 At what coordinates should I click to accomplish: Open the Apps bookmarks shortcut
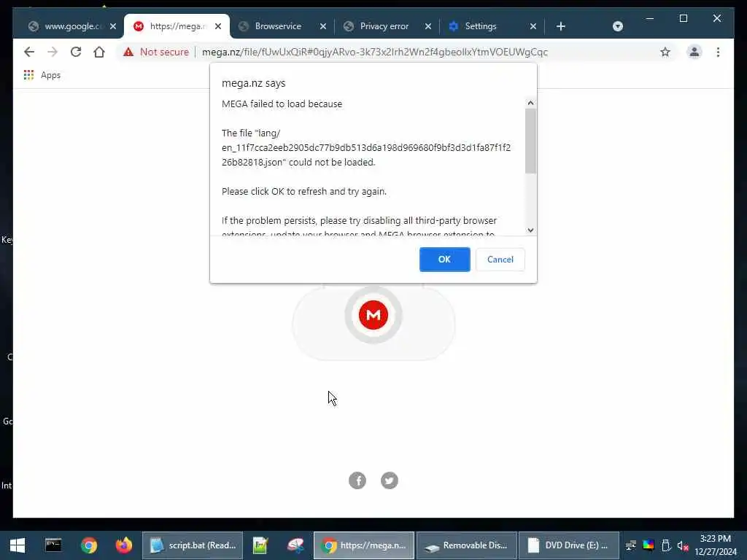pyautogui.click(x=42, y=75)
